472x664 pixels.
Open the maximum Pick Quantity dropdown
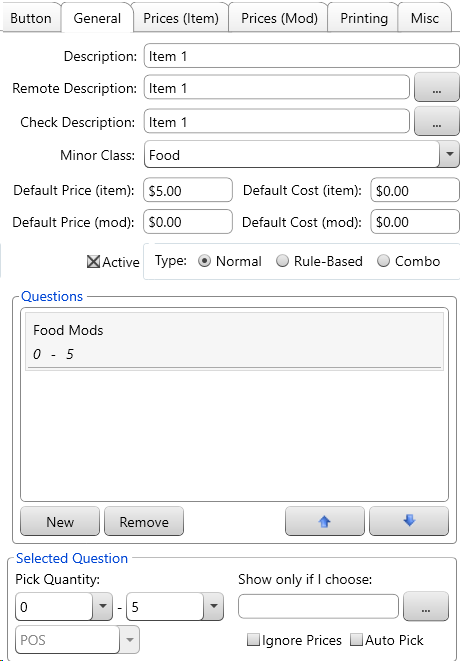point(214,606)
